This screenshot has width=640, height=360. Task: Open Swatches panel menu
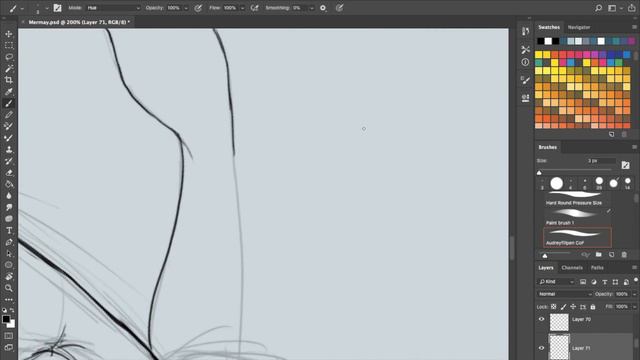pos(634,27)
